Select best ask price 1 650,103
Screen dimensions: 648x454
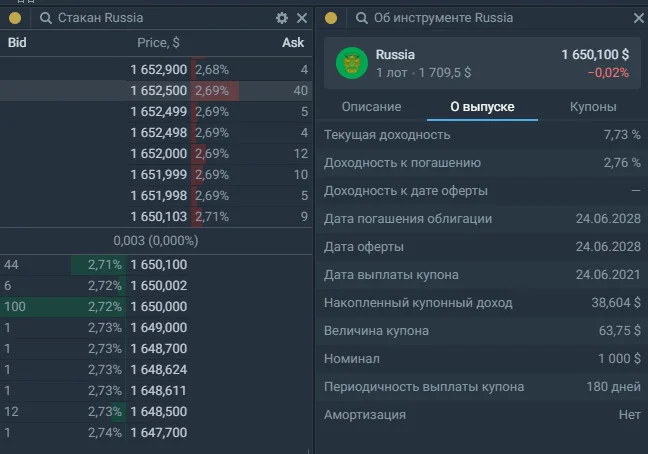click(x=159, y=216)
